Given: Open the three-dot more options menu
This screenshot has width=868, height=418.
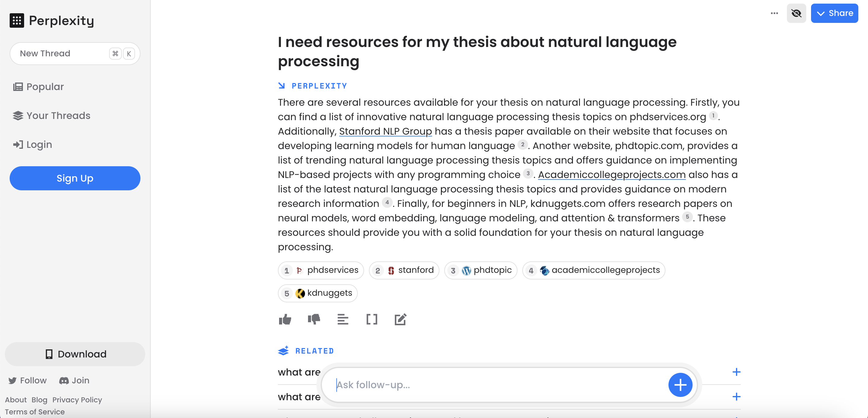Looking at the screenshot, I should (774, 13).
